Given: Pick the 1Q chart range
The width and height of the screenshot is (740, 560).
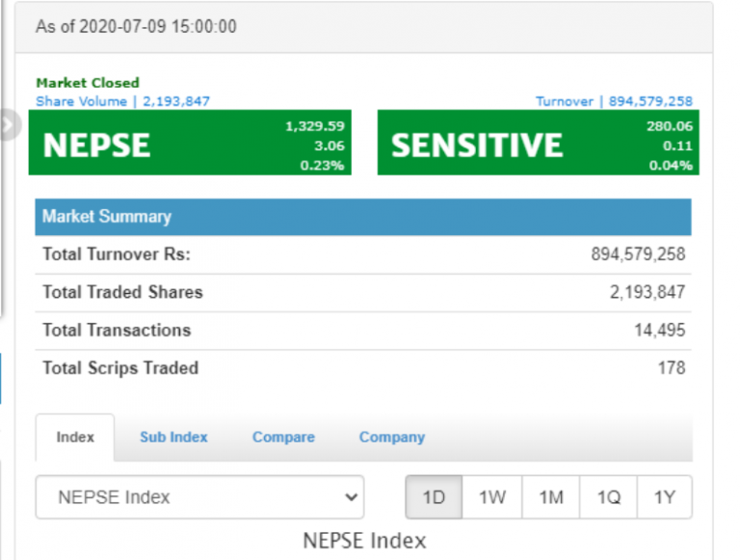Looking at the screenshot, I should point(608,496).
